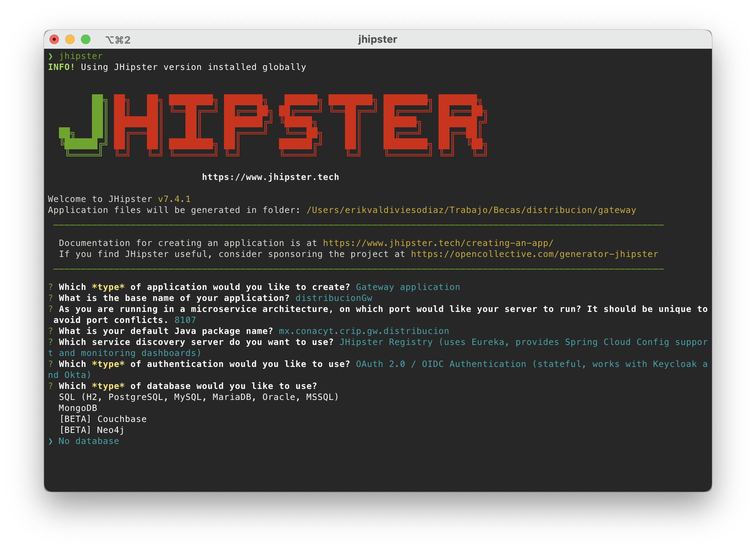The width and height of the screenshot is (756, 550).
Task: Click the base name answer distribucionGw
Action: click(334, 298)
